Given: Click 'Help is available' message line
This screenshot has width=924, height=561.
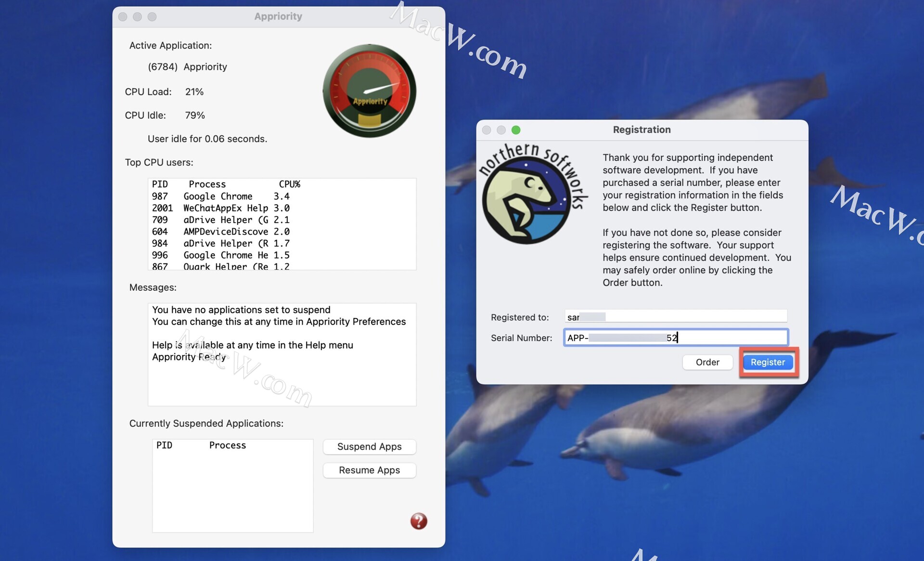Looking at the screenshot, I should (253, 345).
